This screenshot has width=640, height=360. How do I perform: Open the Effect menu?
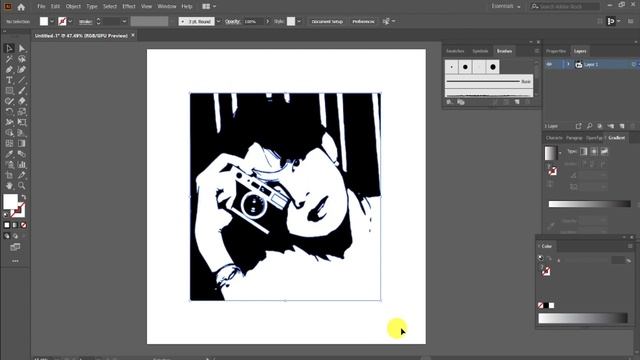(129, 7)
